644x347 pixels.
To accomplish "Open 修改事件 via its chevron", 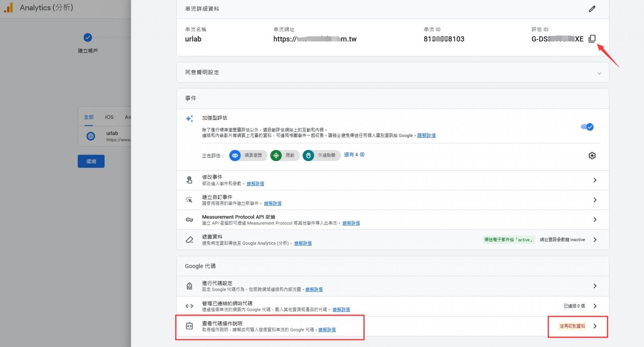I will click(595, 180).
